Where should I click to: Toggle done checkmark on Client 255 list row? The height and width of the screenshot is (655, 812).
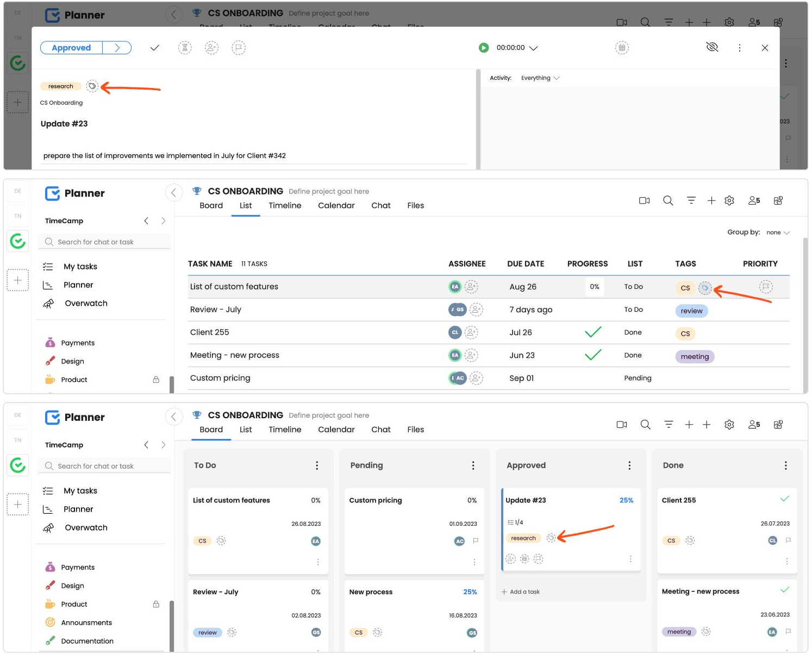pos(593,332)
